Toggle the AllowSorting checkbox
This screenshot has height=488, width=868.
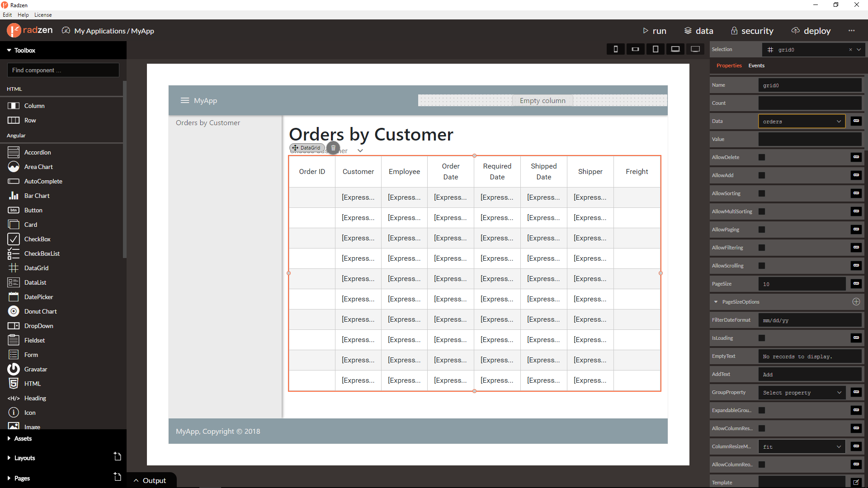coord(762,193)
